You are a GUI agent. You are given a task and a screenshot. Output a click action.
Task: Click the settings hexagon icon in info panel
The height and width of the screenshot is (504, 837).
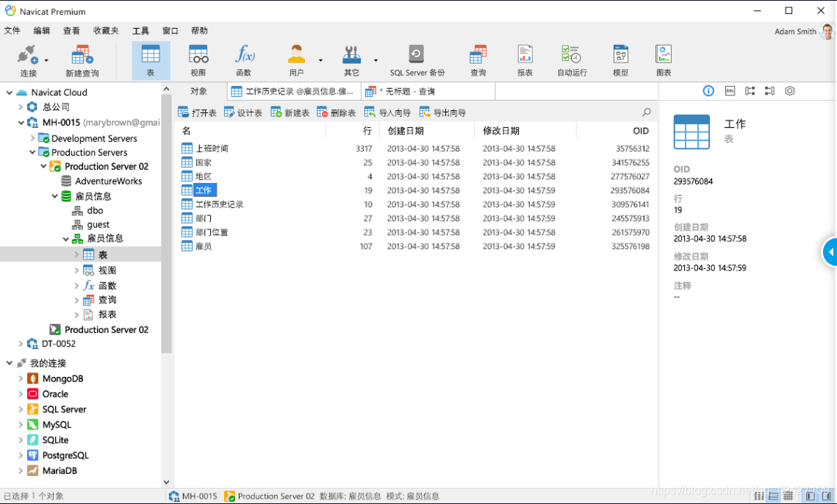789,91
